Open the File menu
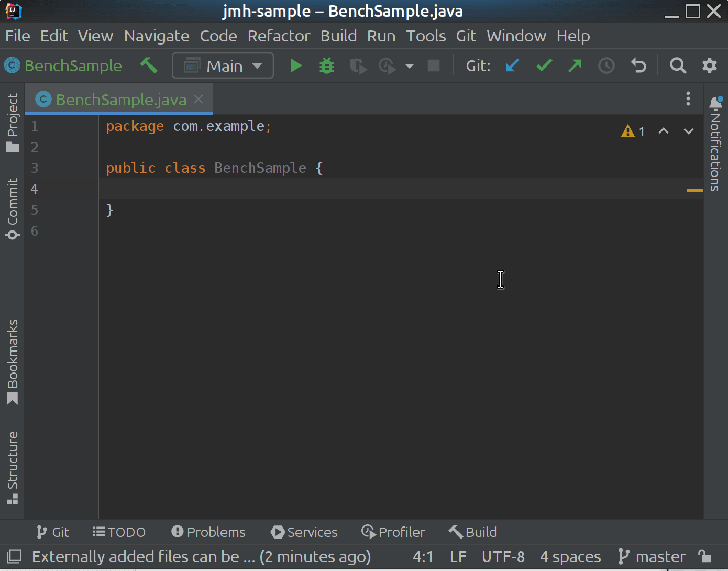Screen dimensions: 728x571 17,36
